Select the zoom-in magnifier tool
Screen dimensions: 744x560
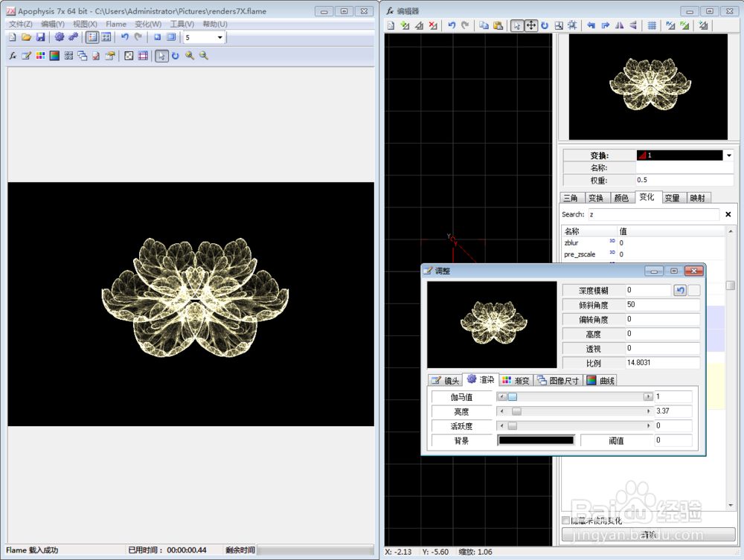point(189,56)
